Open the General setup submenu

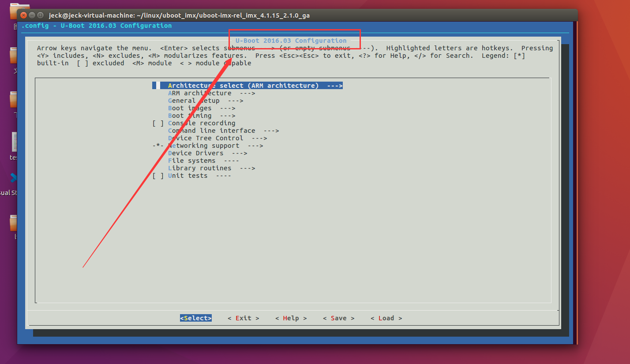tap(206, 101)
